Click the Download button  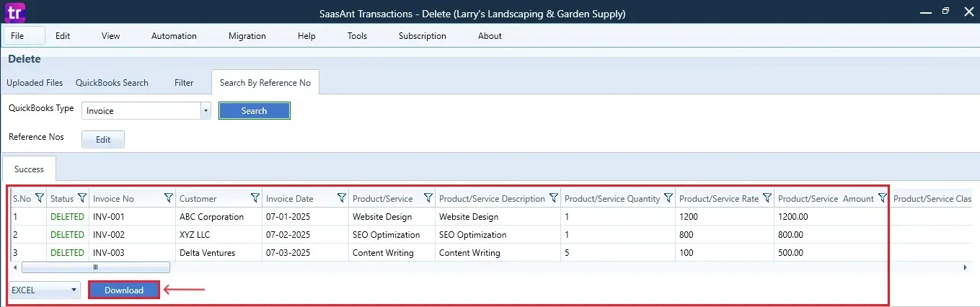click(124, 290)
